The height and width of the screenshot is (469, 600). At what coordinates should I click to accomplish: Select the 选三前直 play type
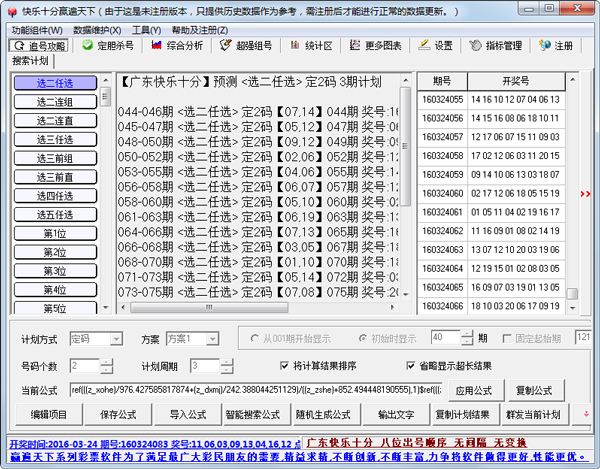pos(55,177)
